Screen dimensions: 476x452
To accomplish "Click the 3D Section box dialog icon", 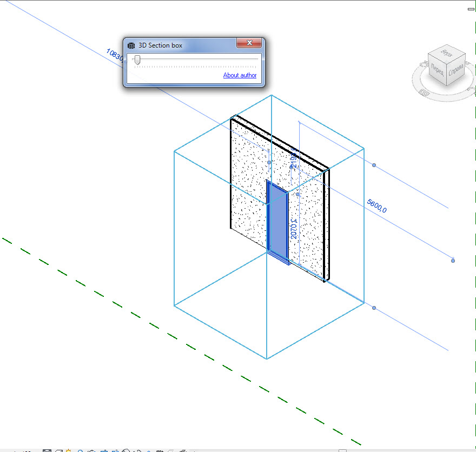I will 131,45.
